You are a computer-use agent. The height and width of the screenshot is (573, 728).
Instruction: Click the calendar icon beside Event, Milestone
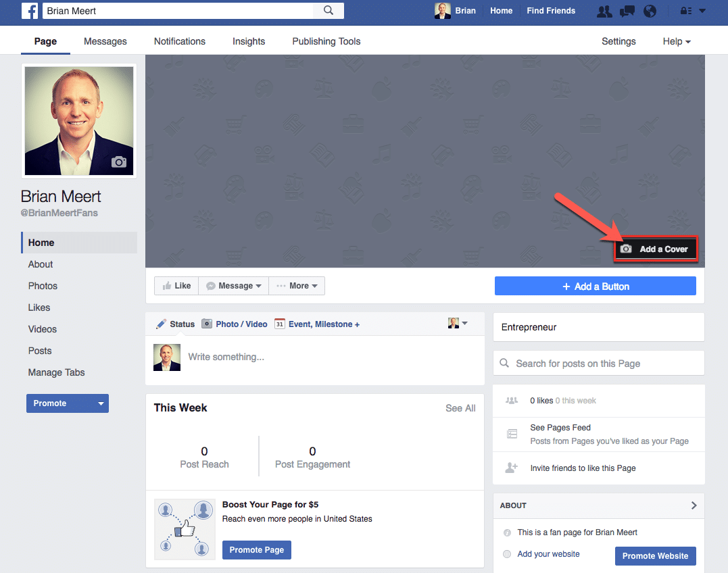click(279, 324)
